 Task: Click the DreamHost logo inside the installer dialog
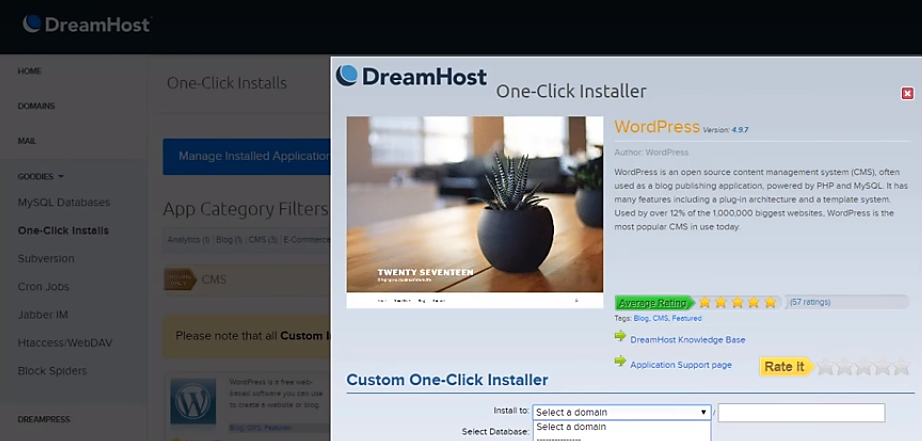pos(411,76)
